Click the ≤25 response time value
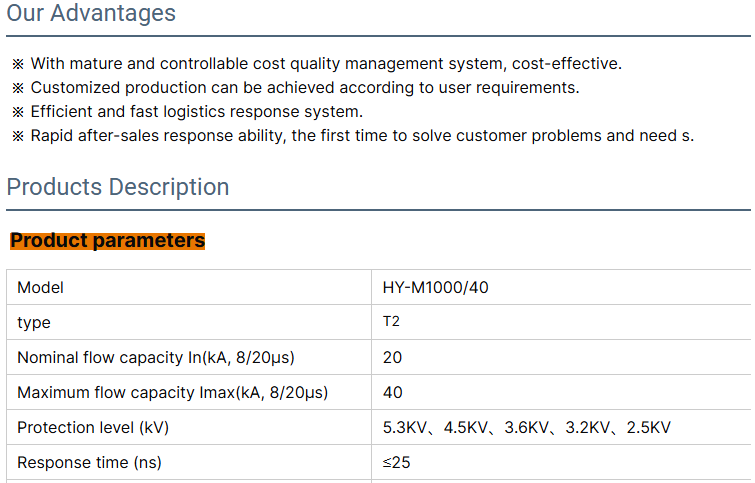Image resolution: width=755 pixels, height=483 pixels. tap(396, 463)
